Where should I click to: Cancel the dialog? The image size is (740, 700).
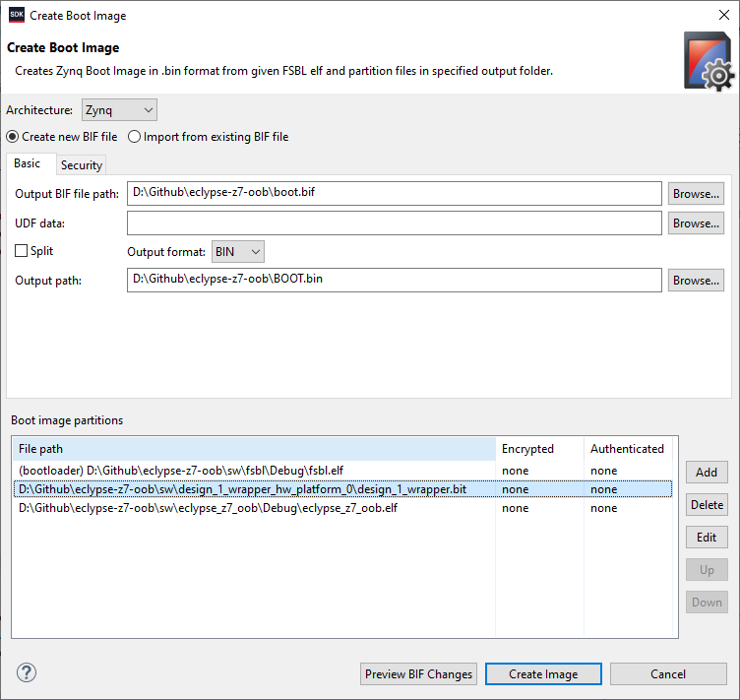point(668,674)
